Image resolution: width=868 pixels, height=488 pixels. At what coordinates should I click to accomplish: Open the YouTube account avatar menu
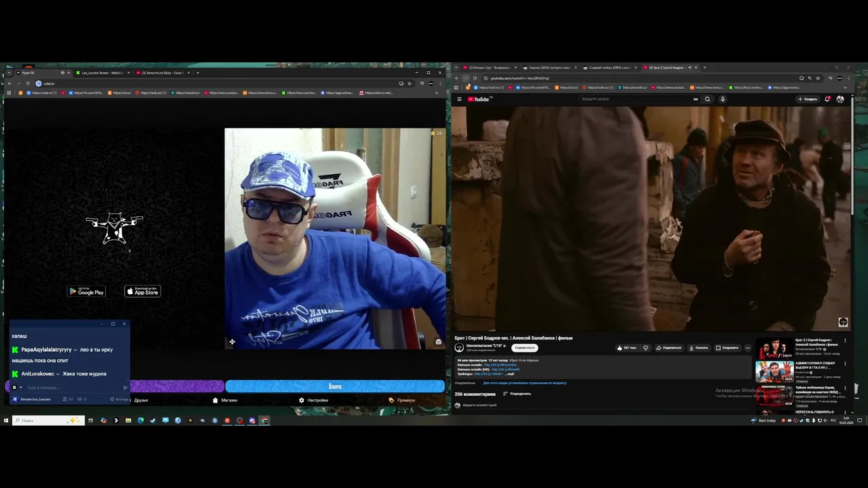[840, 99]
